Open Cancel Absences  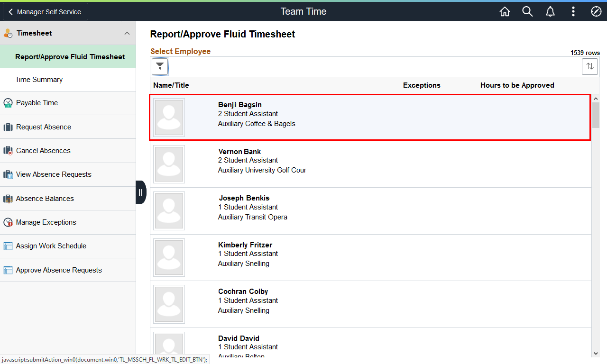pyautogui.click(x=68, y=151)
